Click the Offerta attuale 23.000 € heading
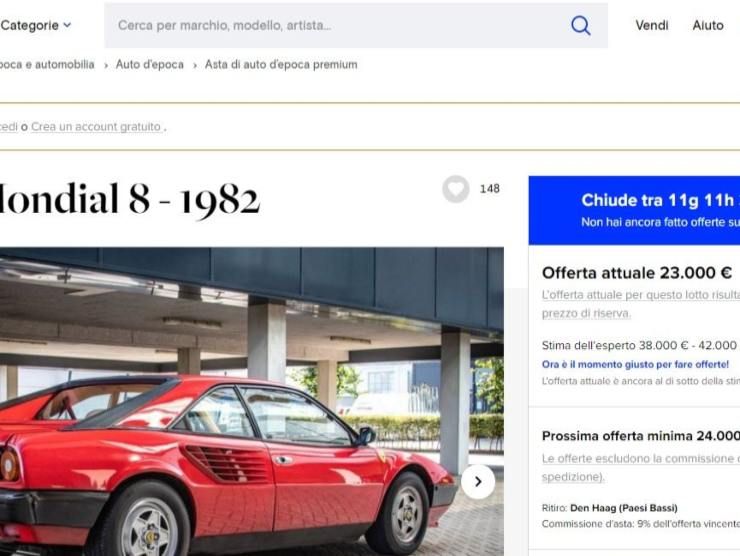 pos(637,273)
